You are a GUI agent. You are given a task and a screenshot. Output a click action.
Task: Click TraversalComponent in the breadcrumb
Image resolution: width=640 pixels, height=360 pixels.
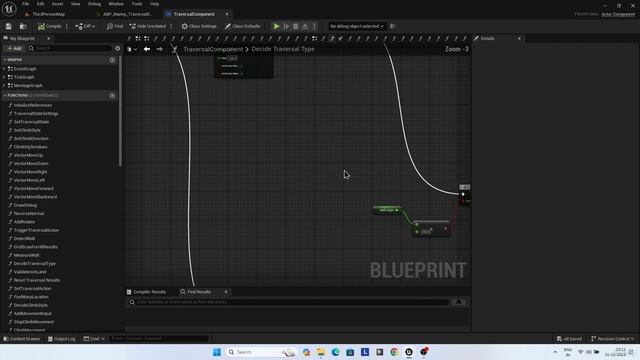click(x=213, y=49)
